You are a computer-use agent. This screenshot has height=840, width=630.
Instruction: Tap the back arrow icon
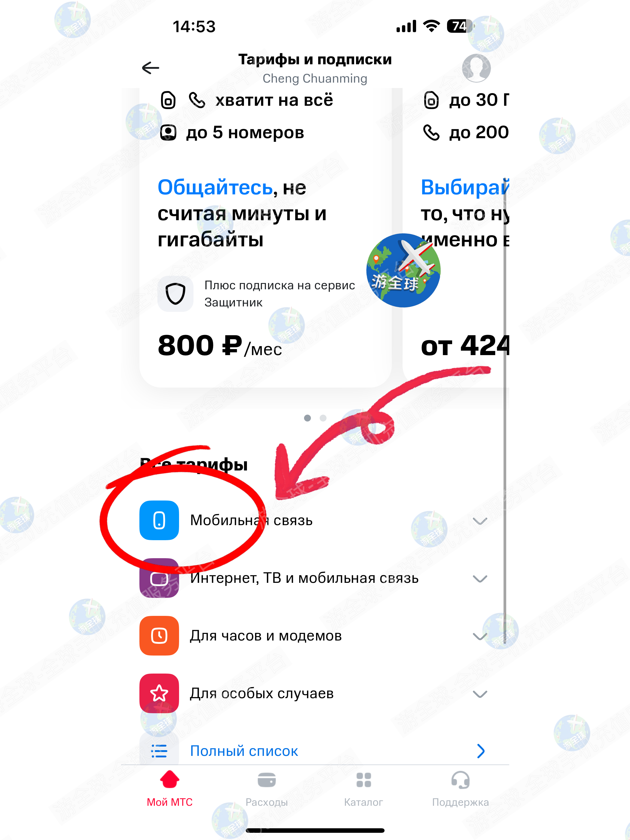pos(151,68)
